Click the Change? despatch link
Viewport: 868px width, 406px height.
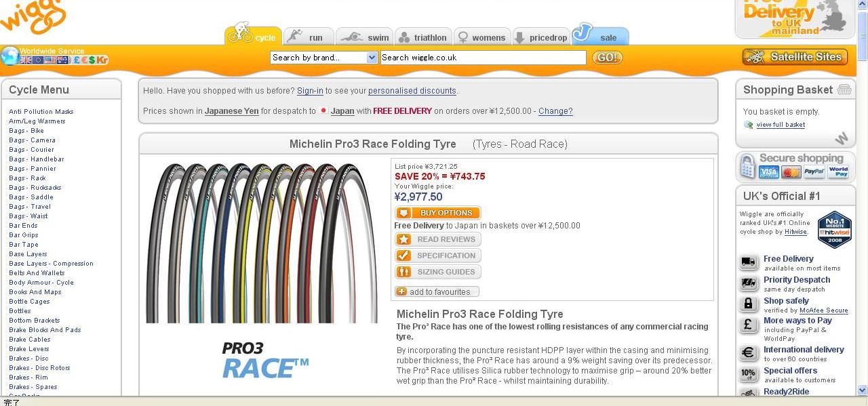click(x=555, y=111)
